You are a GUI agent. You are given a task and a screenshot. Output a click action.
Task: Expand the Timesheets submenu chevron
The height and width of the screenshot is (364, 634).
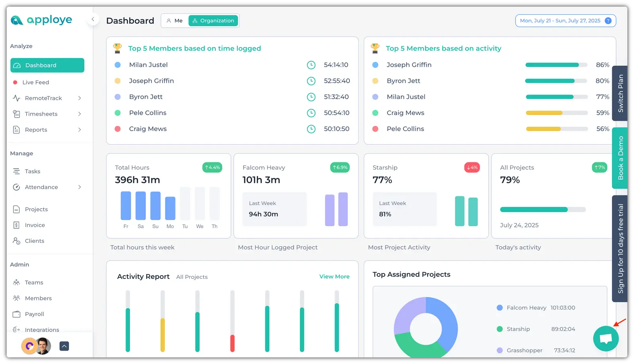tap(80, 114)
